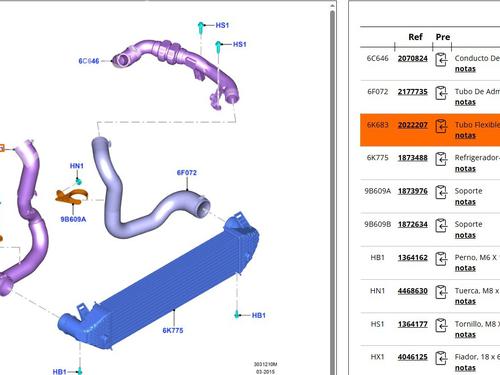The height and width of the screenshot is (375, 500).
Task: Select the 6K775 intercooler label in diagram
Action: click(x=173, y=330)
